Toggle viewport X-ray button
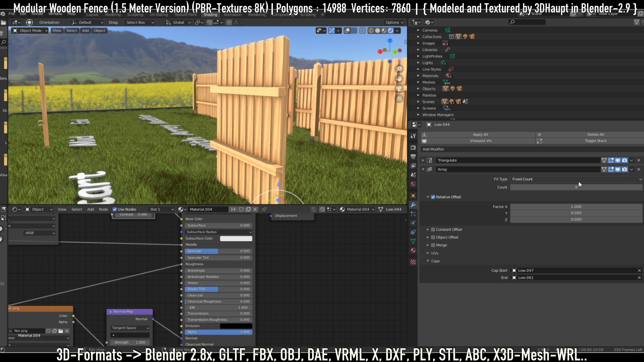Viewport: 644px width, 362px height. (362, 30)
